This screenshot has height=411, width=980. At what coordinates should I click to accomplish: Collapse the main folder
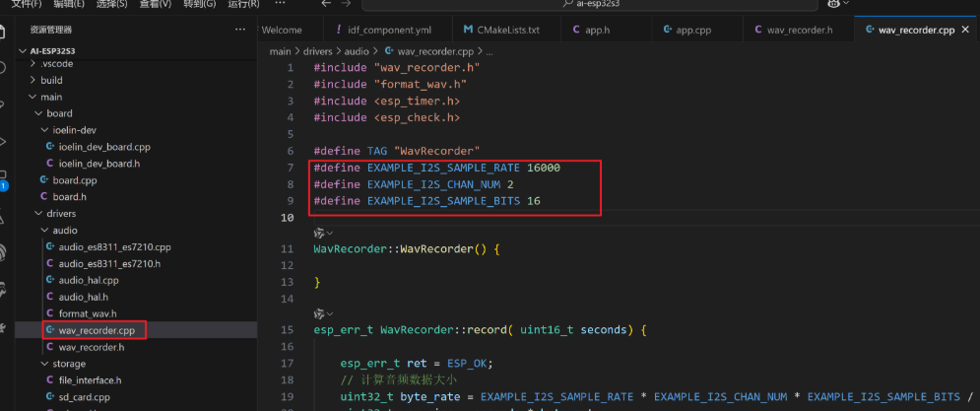[33, 97]
